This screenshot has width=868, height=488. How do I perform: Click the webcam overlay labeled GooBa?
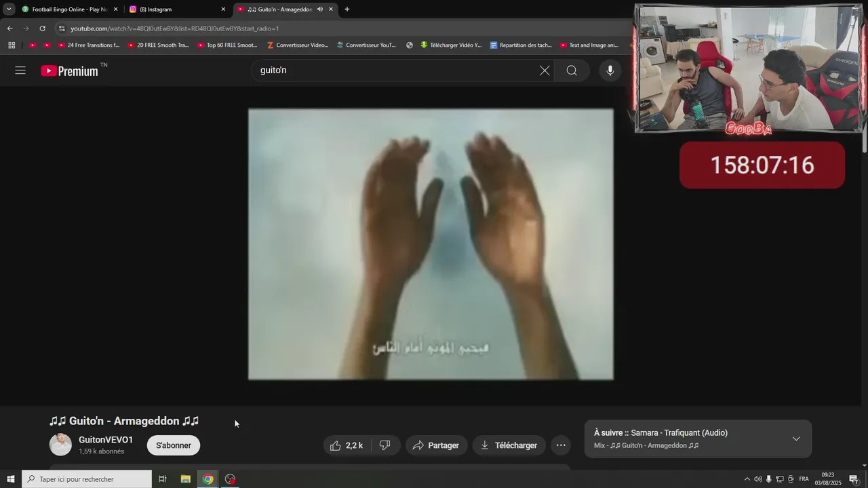pyautogui.click(x=749, y=68)
